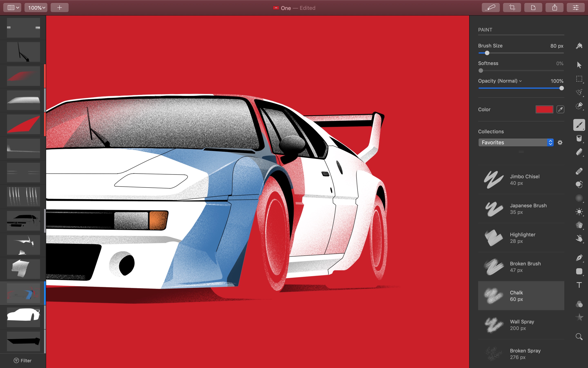
Task: Select the gray textured shape layer thumbnail
Action: [x=23, y=269]
